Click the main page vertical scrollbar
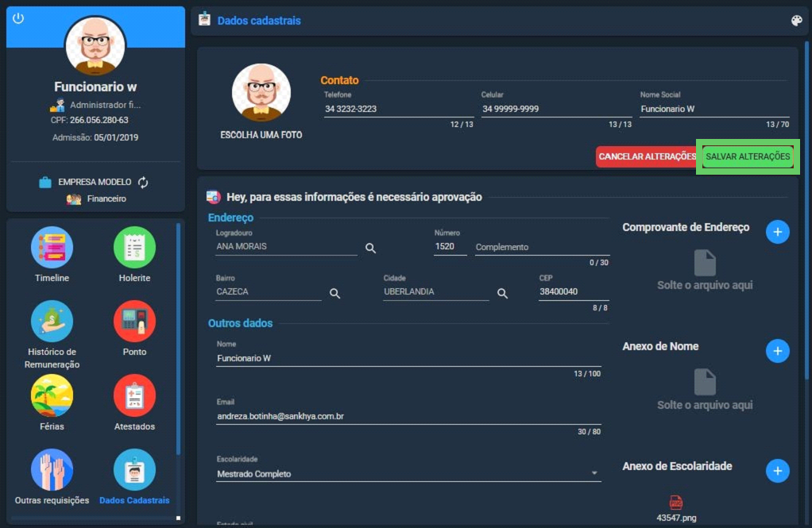 [x=806, y=210]
